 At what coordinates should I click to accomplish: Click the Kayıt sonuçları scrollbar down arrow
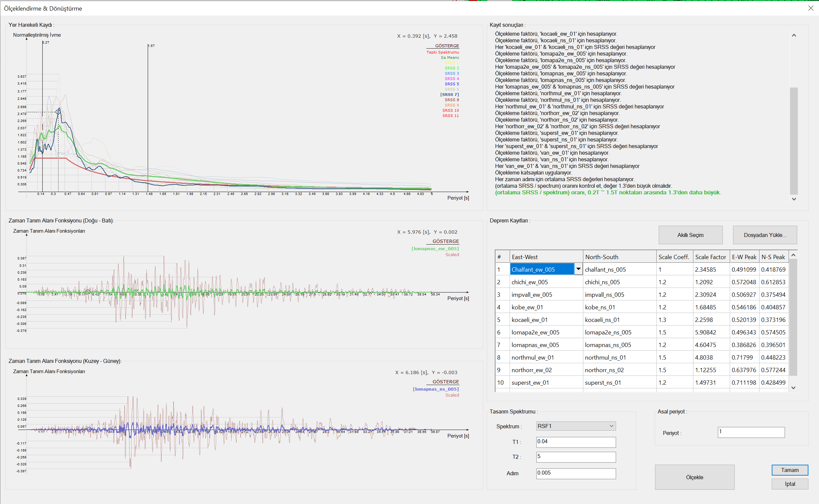(794, 199)
